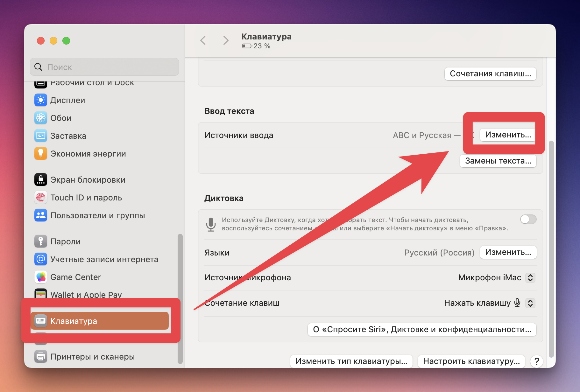The width and height of the screenshot is (580, 392).
Task: Click the Изменить тип клавиатуры… button
Action: click(x=351, y=361)
